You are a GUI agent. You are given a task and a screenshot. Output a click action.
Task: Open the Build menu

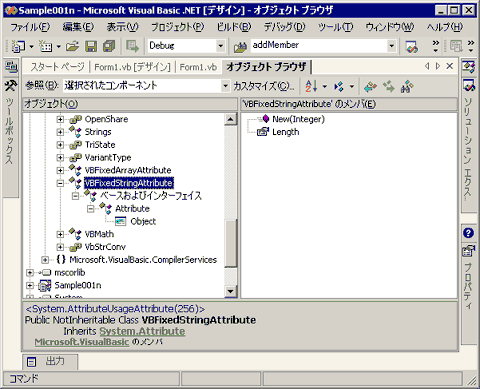point(234,27)
